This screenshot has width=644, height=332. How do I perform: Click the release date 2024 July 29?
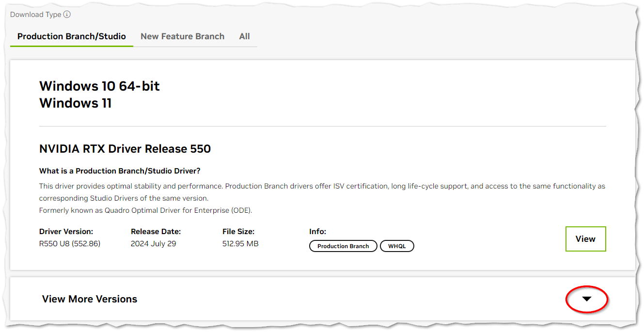pos(154,244)
